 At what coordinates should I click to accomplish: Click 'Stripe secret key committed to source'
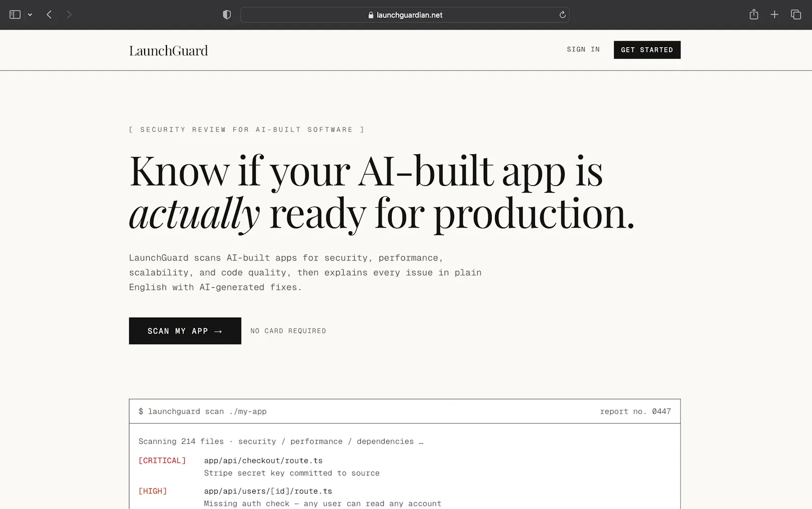[x=292, y=473]
